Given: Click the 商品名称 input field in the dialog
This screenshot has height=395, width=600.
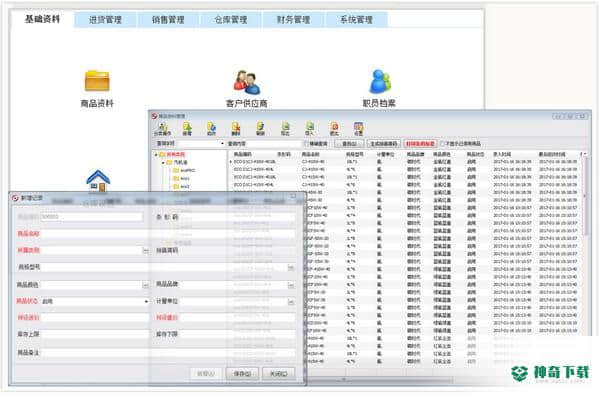Looking at the screenshot, I should coord(168,234).
